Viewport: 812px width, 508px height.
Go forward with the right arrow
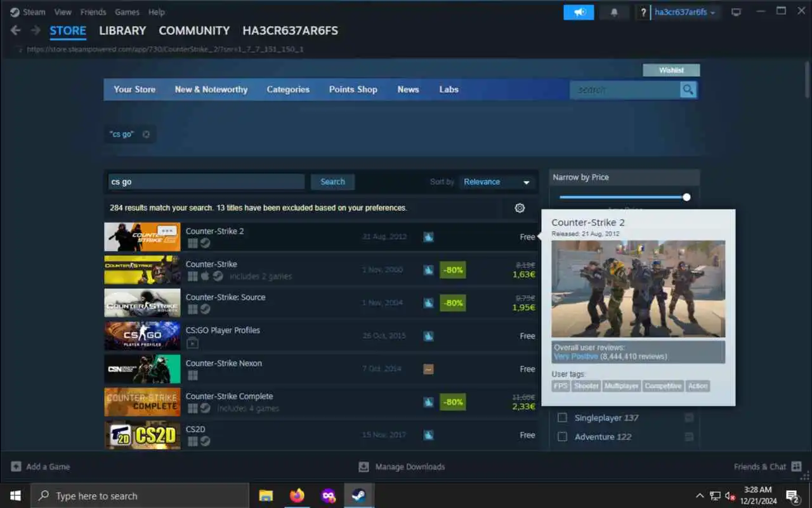click(36, 30)
